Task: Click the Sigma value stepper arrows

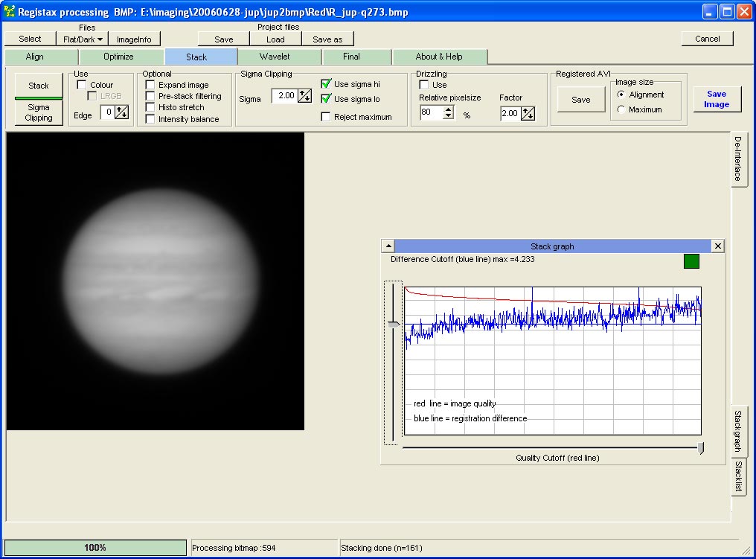Action: [x=305, y=95]
